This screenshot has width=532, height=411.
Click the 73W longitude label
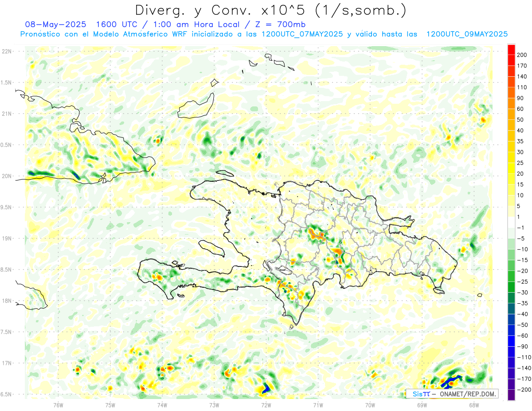(214, 404)
